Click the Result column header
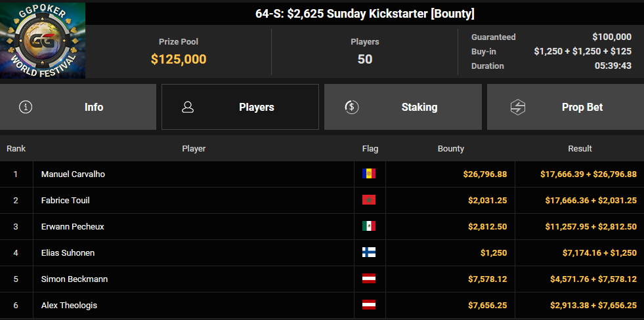The width and height of the screenshot is (644, 320). pyautogui.click(x=580, y=149)
